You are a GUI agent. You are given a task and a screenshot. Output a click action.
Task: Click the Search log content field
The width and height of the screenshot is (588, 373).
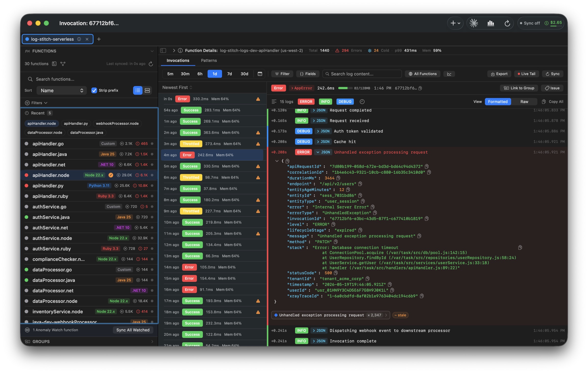pyautogui.click(x=362, y=74)
